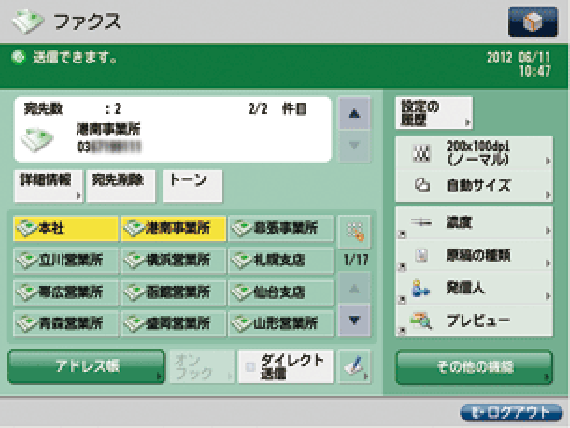Deselect the 本社 one-touch destination

coord(66,228)
